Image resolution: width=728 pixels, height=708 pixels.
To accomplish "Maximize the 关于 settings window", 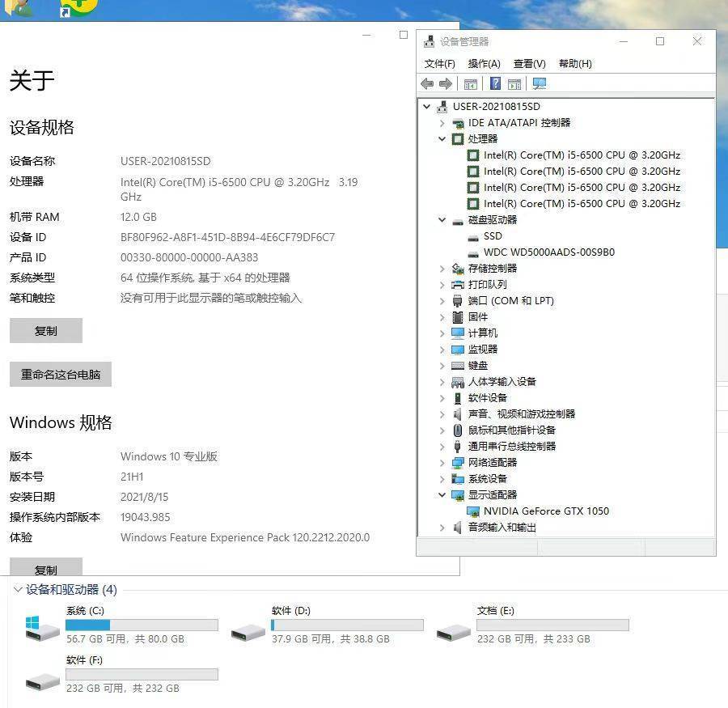I will 404,35.
